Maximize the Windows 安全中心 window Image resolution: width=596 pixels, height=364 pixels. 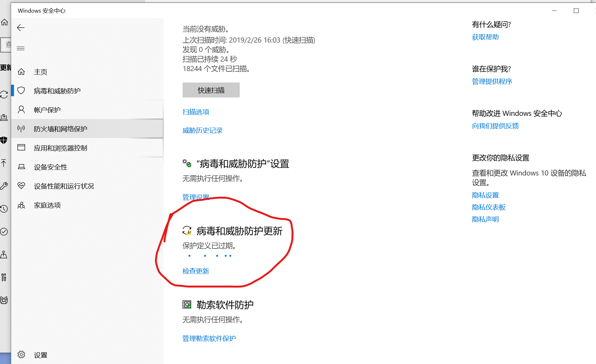[x=576, y=10]
